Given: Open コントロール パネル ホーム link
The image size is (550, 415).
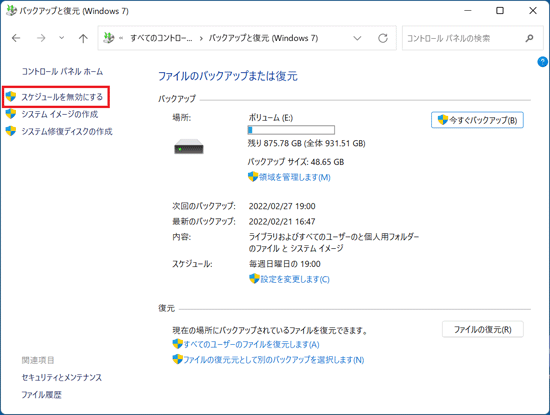Looking at the screenshot, I should 62,72.
